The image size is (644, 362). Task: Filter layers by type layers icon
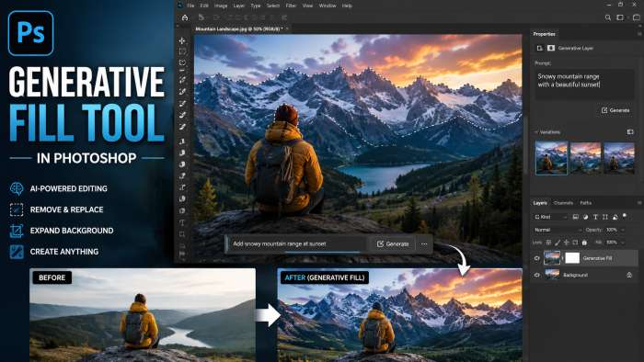[x=595, y=217]
